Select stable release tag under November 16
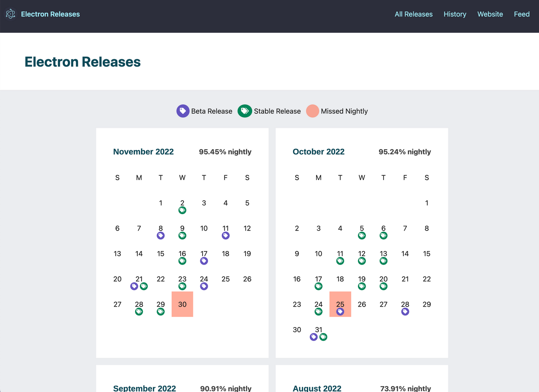Viewport: 539px width, 392px height. (182, 261)
